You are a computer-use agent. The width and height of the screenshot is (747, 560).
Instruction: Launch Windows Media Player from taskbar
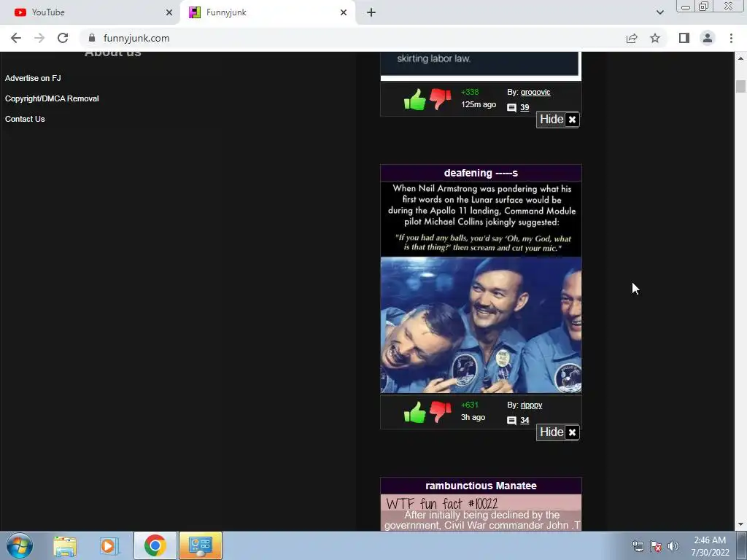point(109,545)
